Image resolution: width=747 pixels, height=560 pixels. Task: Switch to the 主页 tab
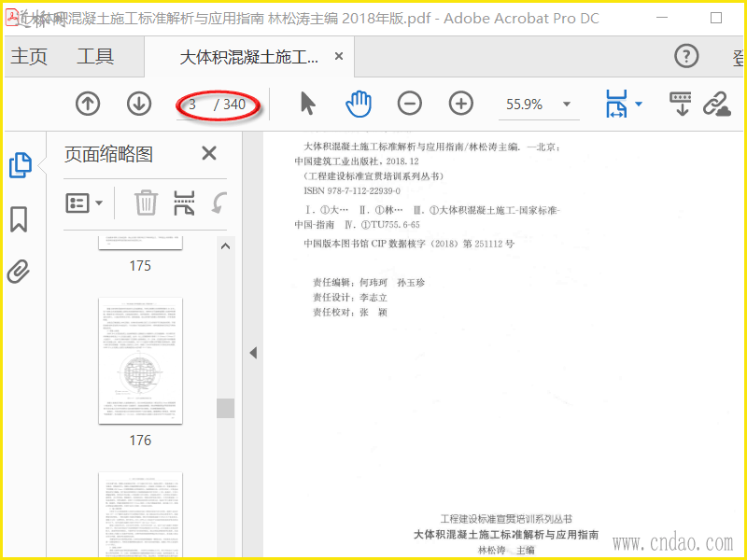tap(29, 56)
